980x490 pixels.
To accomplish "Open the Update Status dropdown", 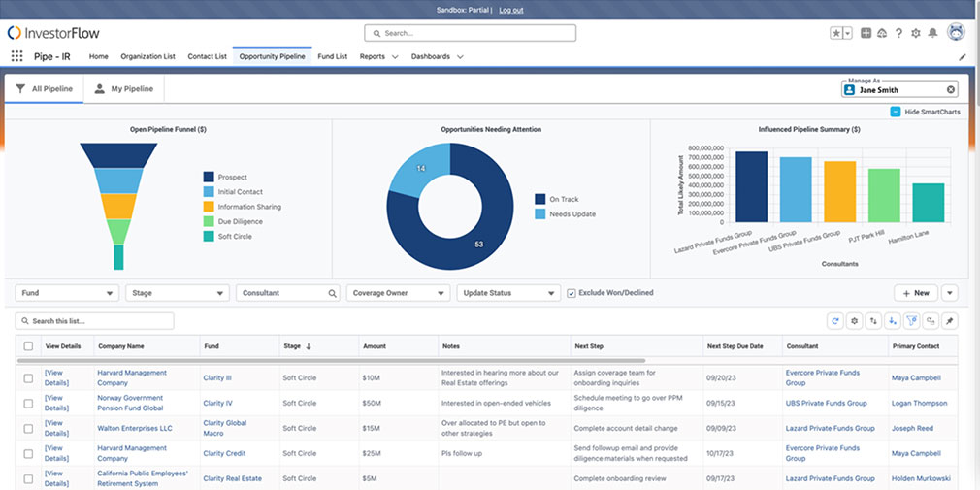I will (x=508, y=292).
